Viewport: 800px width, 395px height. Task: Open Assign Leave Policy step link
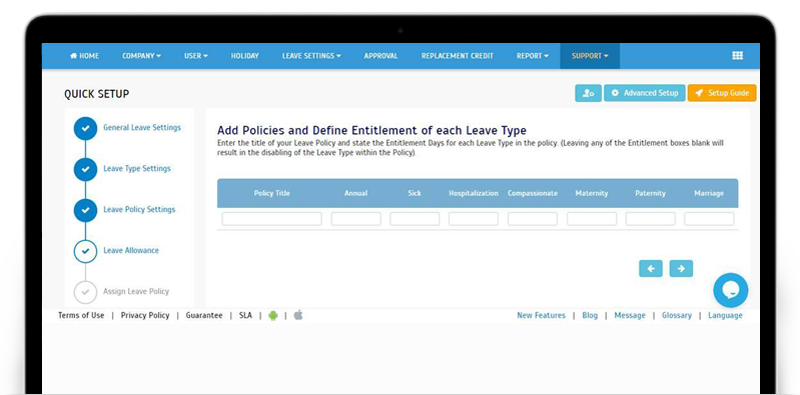pos(136,291)
